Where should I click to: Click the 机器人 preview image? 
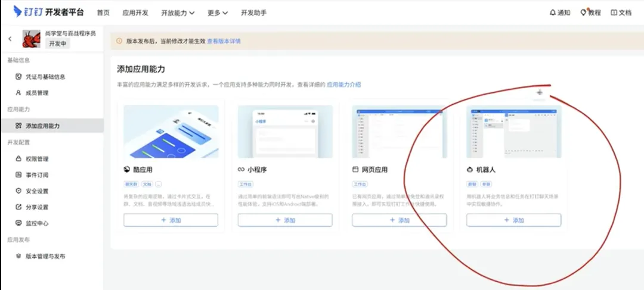pyautogui.click(x=514, y=132)
